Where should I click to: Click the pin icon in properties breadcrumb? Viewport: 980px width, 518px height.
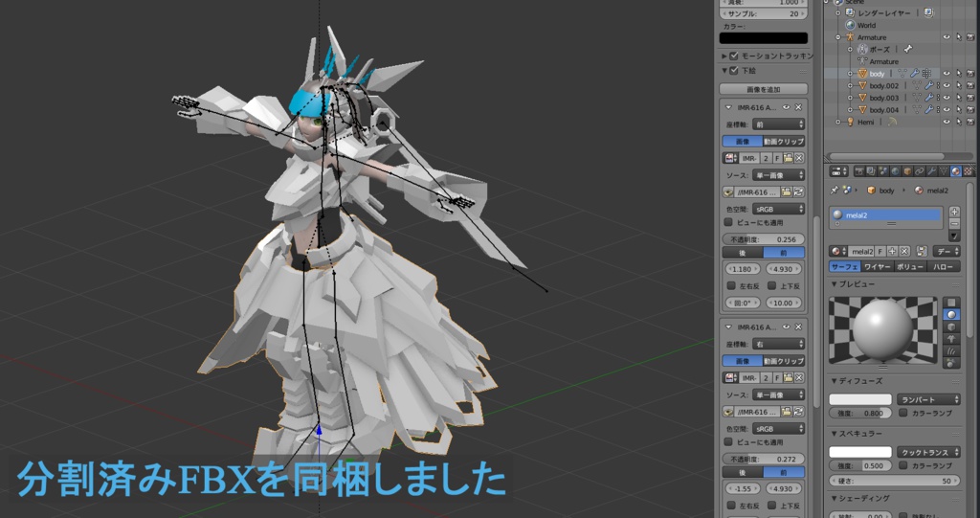pos(834,191)
